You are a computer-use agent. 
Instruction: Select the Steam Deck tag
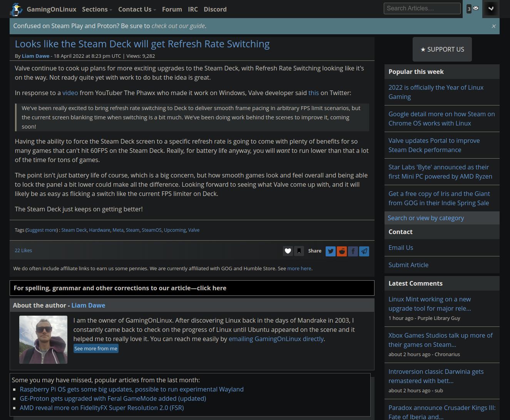point(74,230)
